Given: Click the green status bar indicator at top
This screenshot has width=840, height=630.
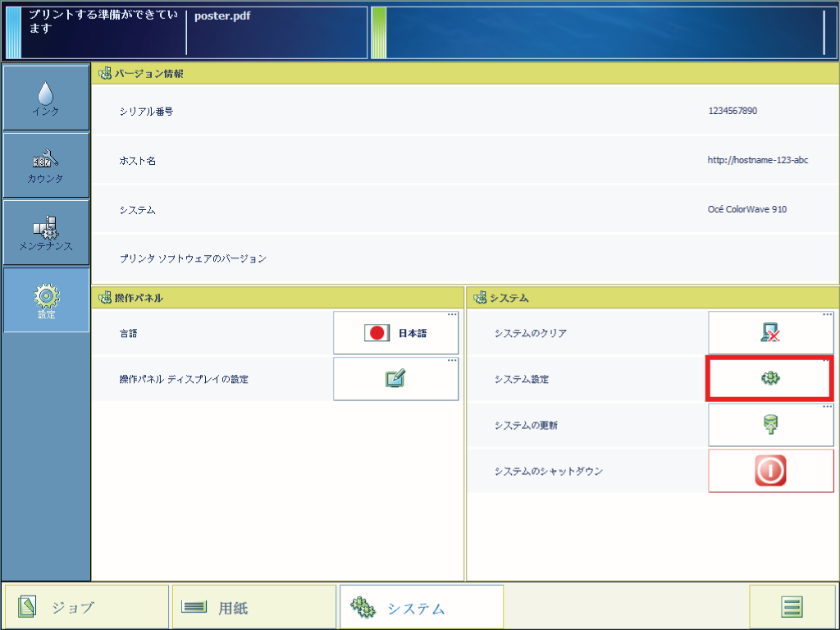Looking at the screenshot, I should (x=379, y=33).
